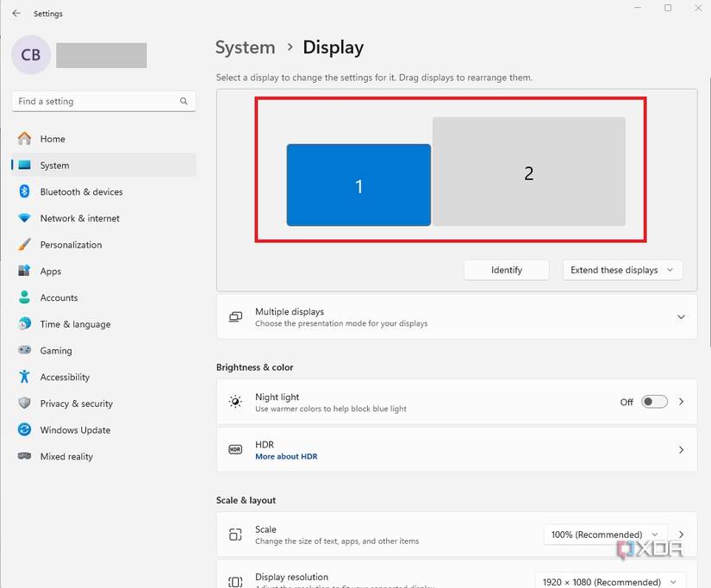Click the Network wifi icon
This screenshot has height=588, width=711.
pos(24,218)
